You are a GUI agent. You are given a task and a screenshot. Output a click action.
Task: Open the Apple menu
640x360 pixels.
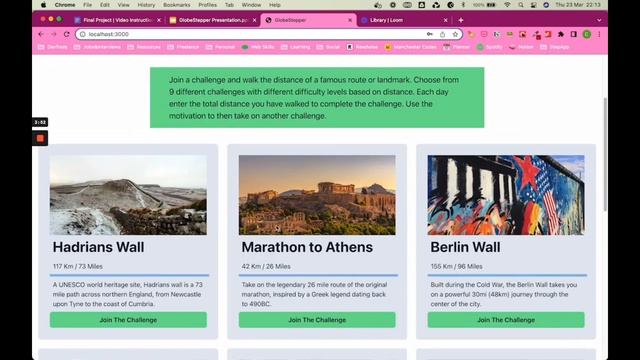tap(44, 5)
